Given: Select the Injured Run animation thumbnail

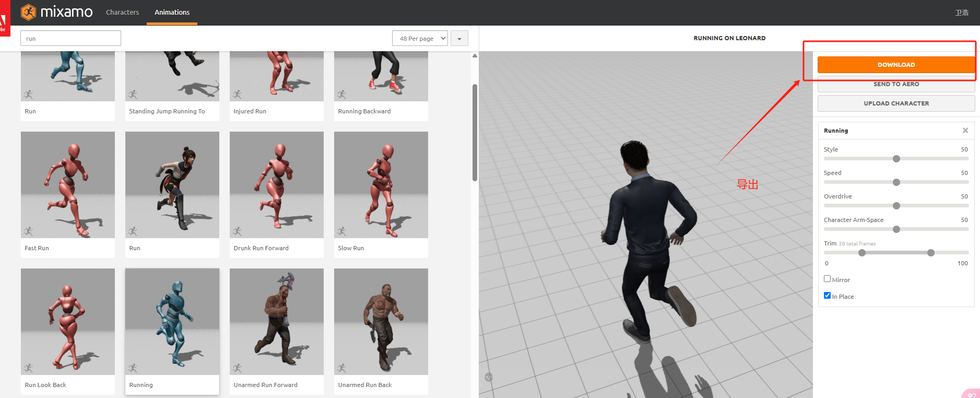Looking at the screenshot, I should tap(277, 76).
